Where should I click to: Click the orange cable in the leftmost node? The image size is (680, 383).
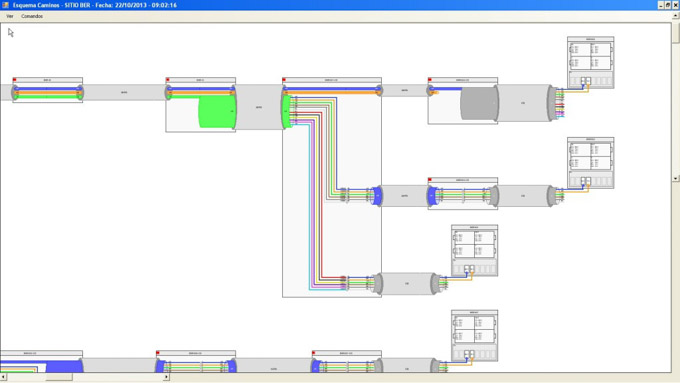coord(47,92)
